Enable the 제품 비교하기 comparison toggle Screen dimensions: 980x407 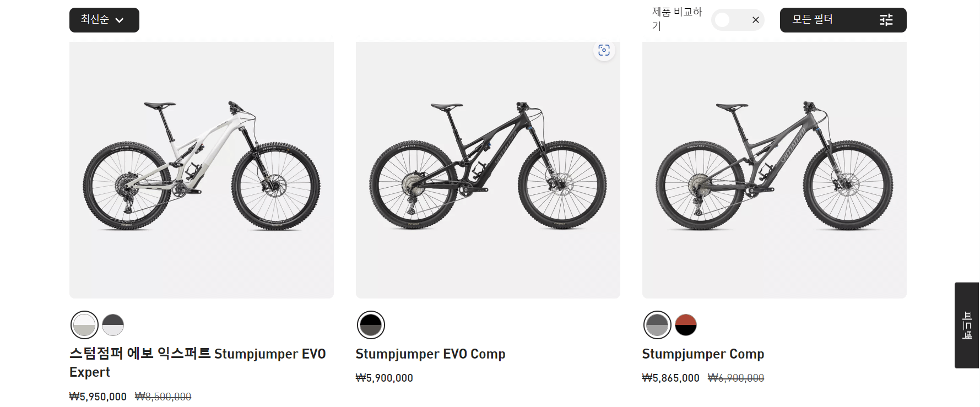tap(722, 20)
